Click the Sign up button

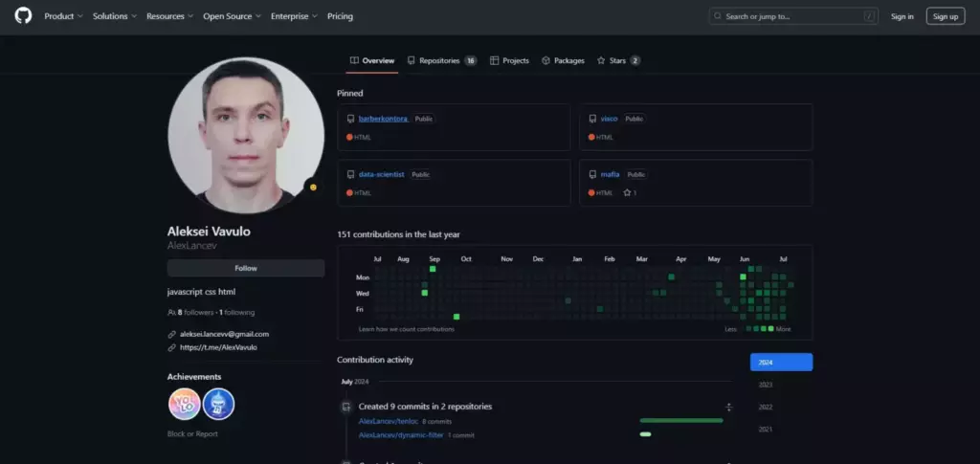pos(945,16)
